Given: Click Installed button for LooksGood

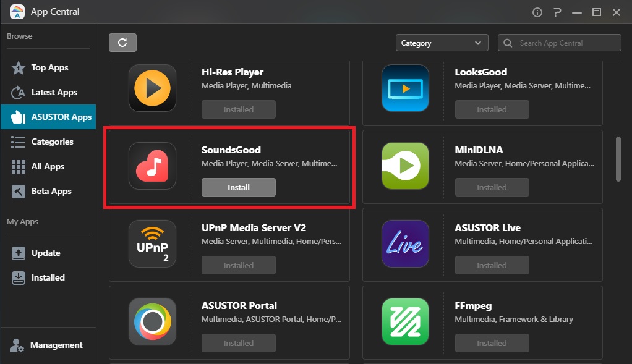Looking at the screenshot, I should tap(492, 109).
